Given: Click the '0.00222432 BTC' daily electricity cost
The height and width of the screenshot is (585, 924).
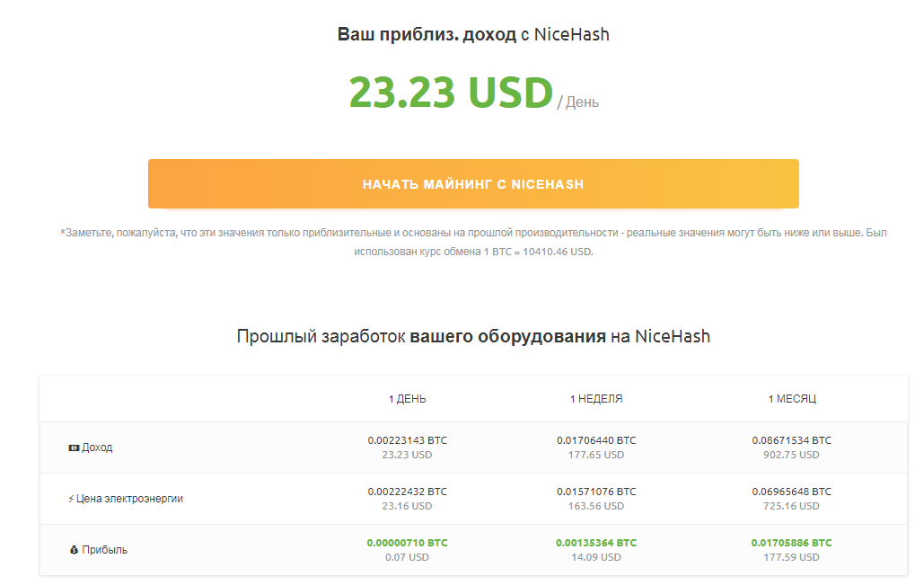Looking at the screenshot, I should (x=407, y=492).
